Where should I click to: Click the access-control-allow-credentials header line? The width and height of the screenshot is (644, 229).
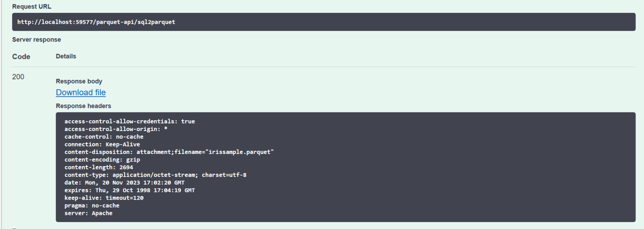point(130,121)
